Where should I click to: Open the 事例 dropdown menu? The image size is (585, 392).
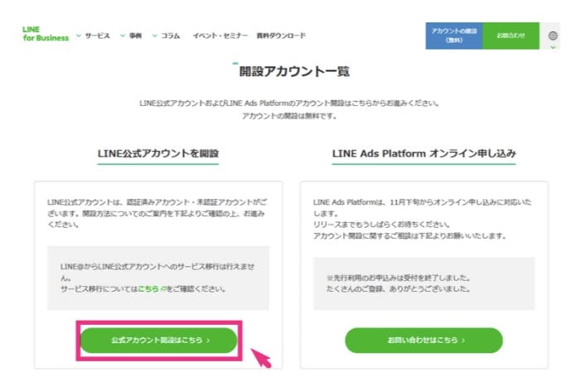131,36
